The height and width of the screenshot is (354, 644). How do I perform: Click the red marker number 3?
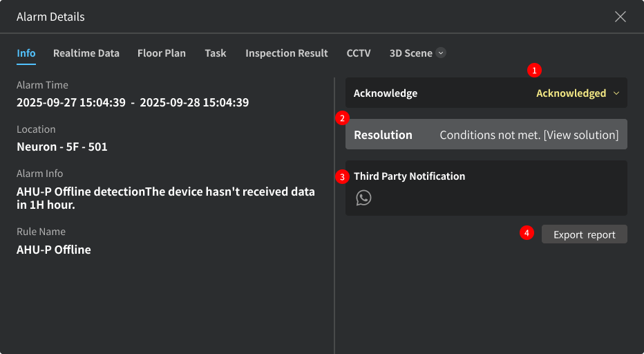tap(341, 176)
